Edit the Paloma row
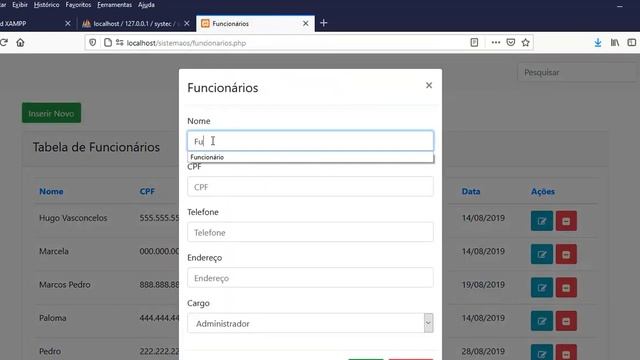 coord(542,321)
